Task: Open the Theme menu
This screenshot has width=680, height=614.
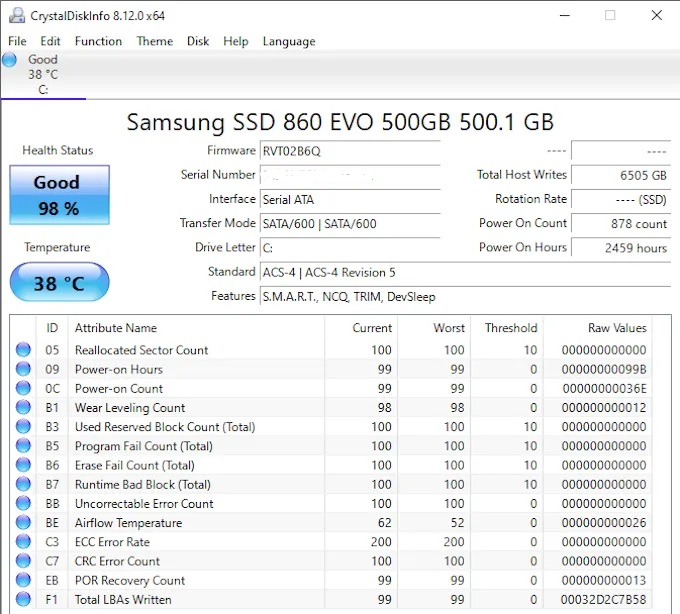Action: point(155,41)
